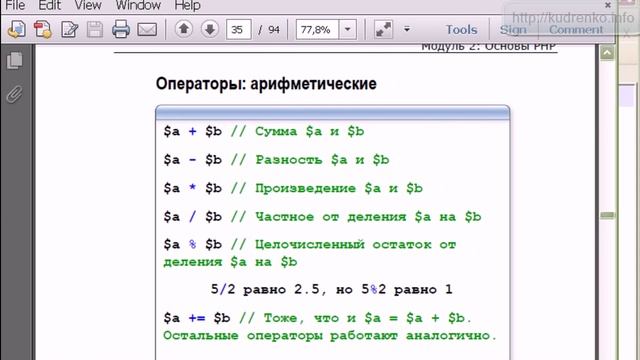Image resolution: width=640 pixels, height=360 pixels.
Task: Click the line starting '$a += $b'
Action: point(318,318)
